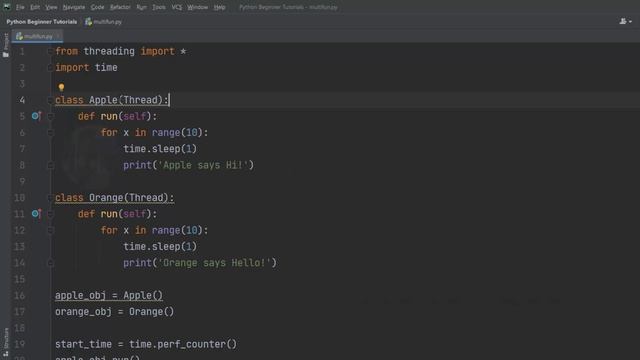Collapse class Apple fold marker on line 4

click(x=50, y=100)
